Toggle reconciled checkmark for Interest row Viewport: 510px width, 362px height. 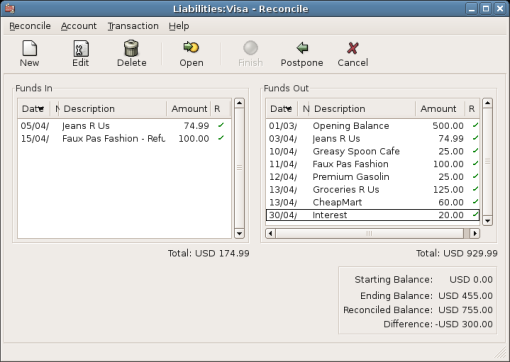coord(475,215)
